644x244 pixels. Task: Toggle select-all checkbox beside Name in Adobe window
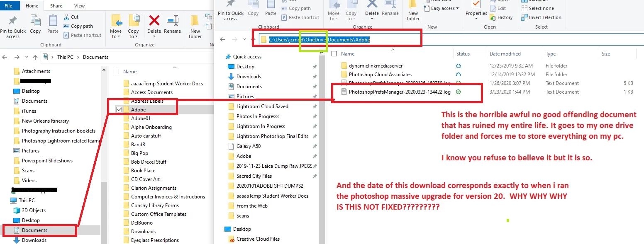coord(334,54)
